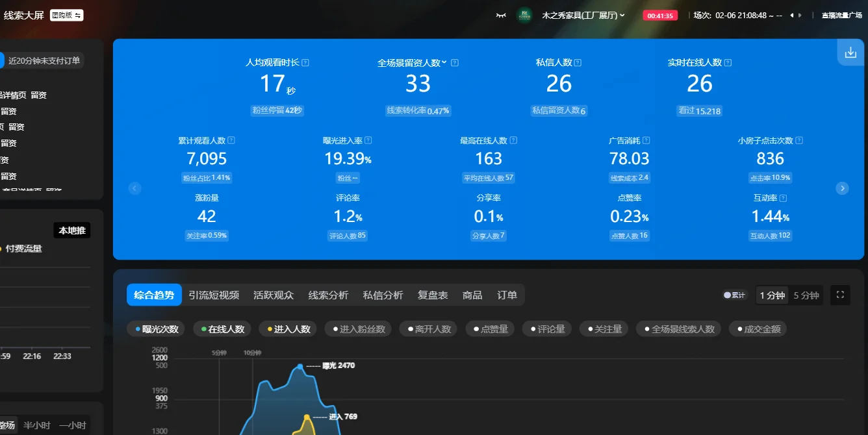This screenshot has height=435, width=868.
Task: Enable 点赞量 series in chart
Action: point(491,329)
